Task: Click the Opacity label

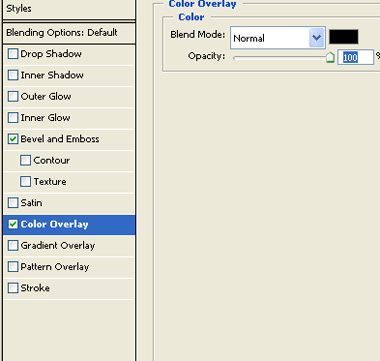Action: click(x=206, y=56)
